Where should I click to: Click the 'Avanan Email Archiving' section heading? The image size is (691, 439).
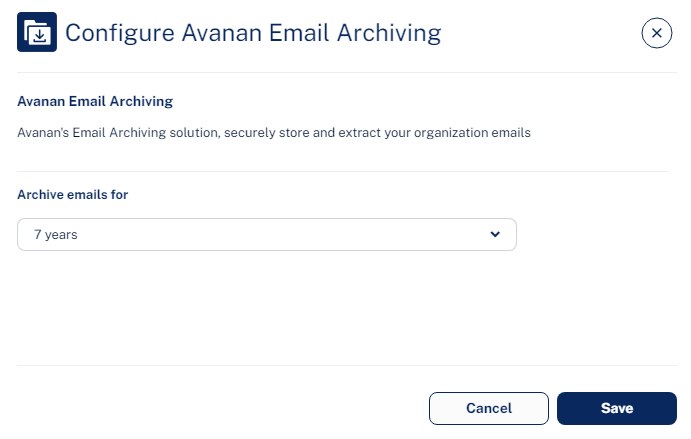(x=95, y=101)
